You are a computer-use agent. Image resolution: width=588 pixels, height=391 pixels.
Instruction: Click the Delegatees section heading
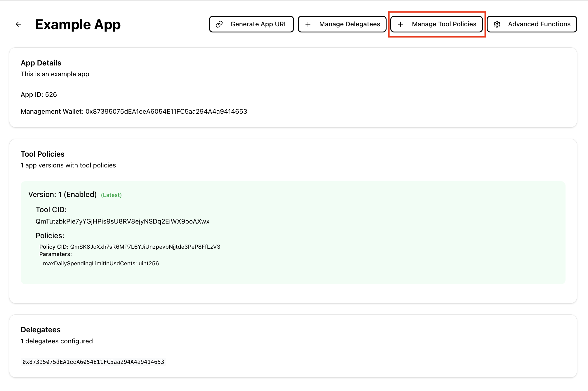41,330
